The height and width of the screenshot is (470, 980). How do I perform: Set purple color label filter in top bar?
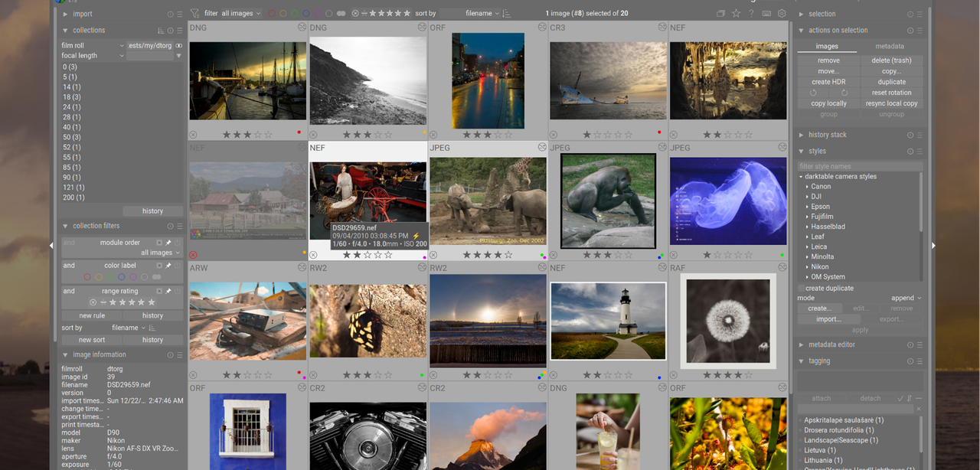point(317,13)
